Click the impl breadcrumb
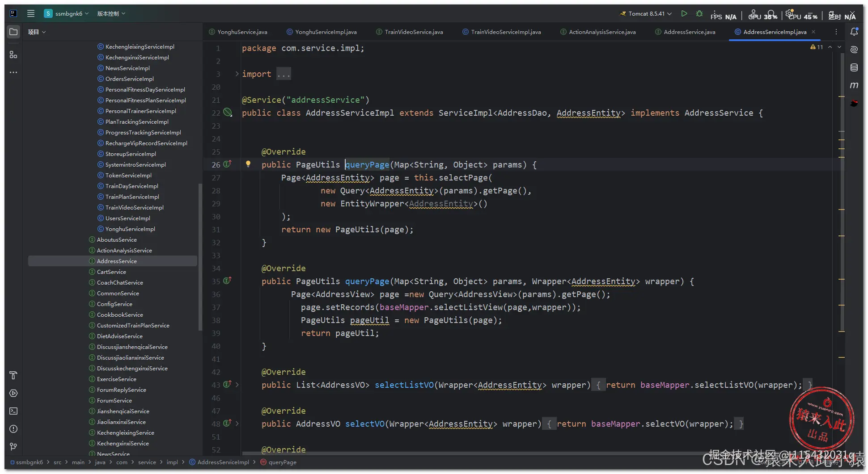 click(x=172, y=462)
